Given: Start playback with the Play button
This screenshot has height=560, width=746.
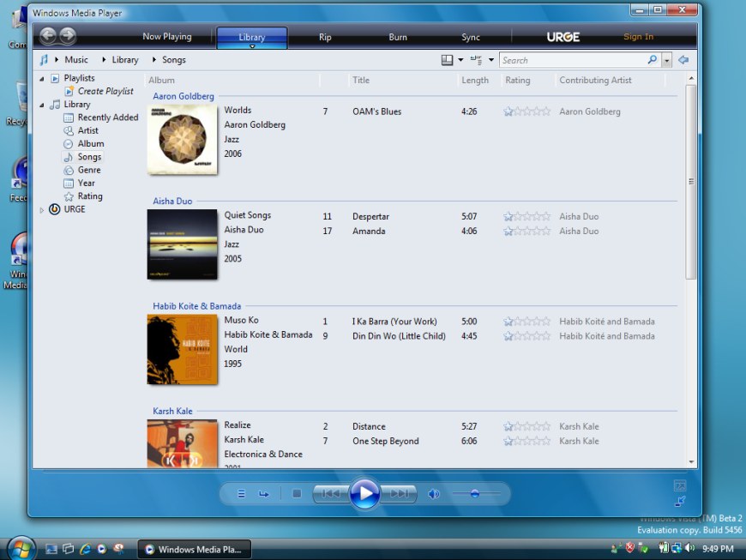Looking at the screenshot, I should click(365, 493).
